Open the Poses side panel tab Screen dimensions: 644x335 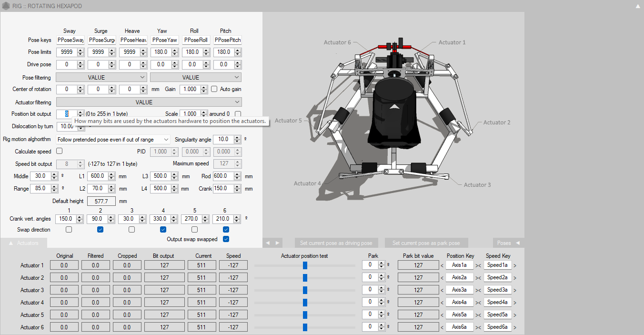pos(508,243)
